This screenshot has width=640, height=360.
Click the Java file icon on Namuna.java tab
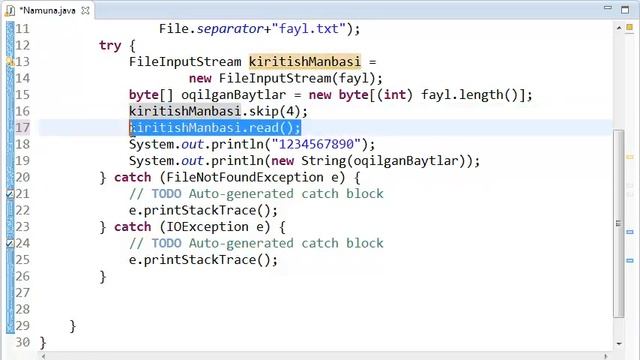click(10, 11)
